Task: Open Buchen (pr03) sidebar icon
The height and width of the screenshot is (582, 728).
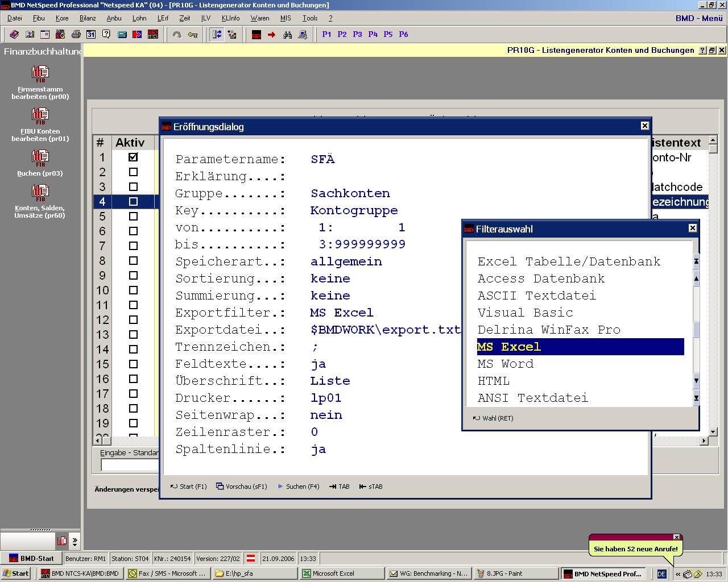Action: 40,157
